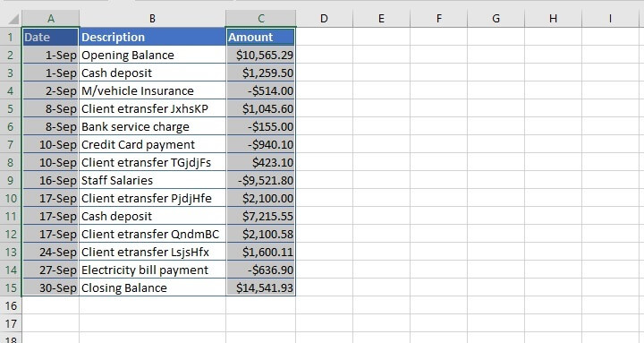Select the $10,565.29 amount cell
Image resolution: width=644 pixels, height=343 pixels.
click(x=261, y=56)
